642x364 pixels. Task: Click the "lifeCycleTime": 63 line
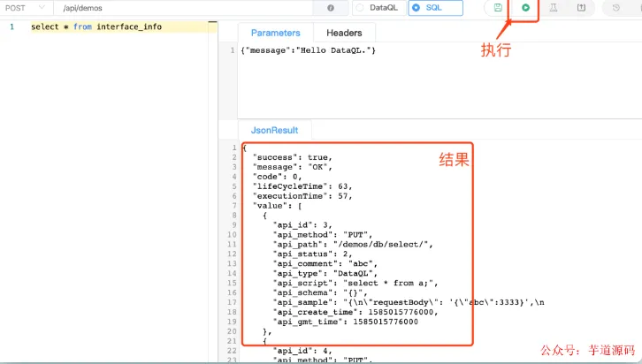pos(302,186)
